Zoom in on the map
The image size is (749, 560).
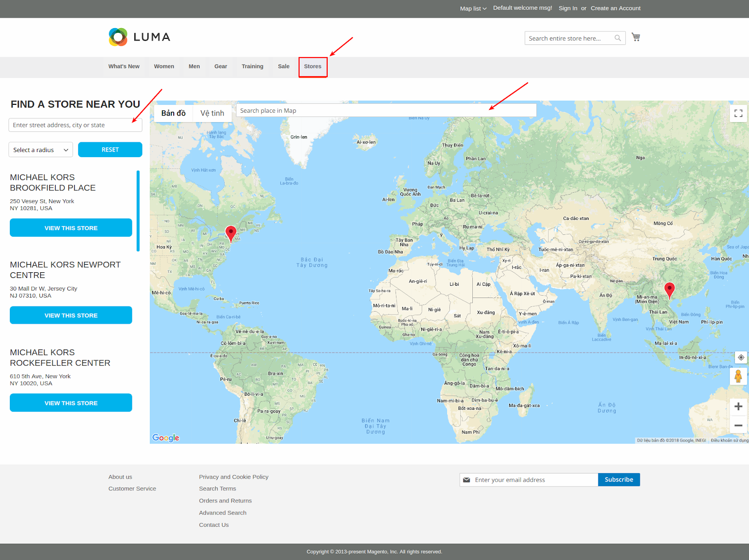tap(738, 407)
